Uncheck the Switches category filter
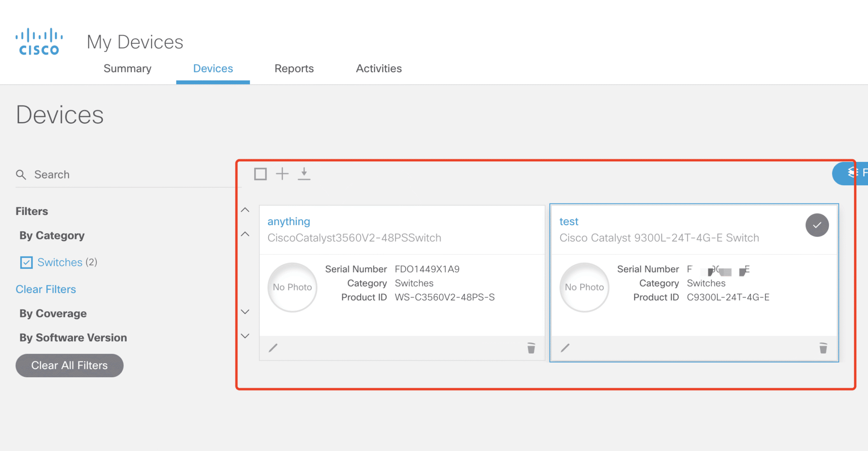 26,262
